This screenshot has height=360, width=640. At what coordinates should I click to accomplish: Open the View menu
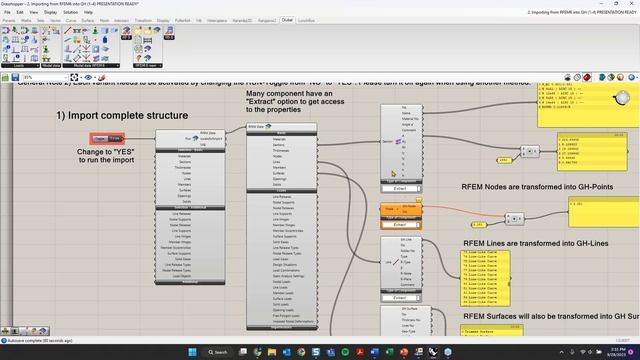[x=33, y=12]
